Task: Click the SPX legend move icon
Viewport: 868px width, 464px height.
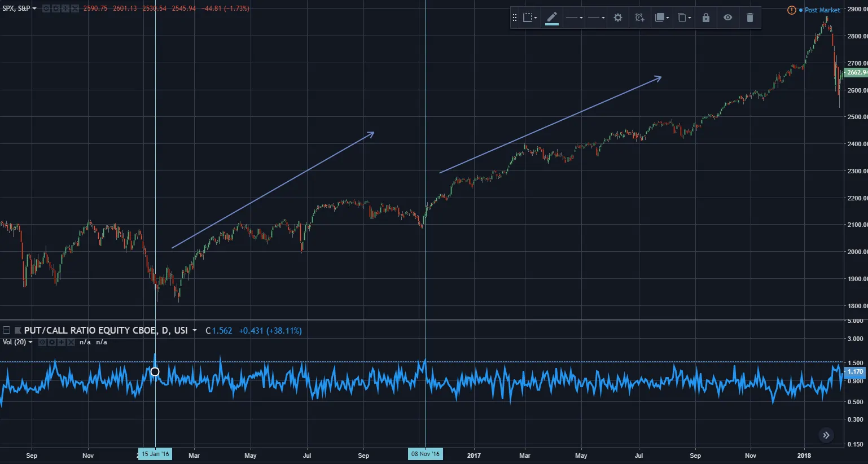Action: [x=65, y=8]
